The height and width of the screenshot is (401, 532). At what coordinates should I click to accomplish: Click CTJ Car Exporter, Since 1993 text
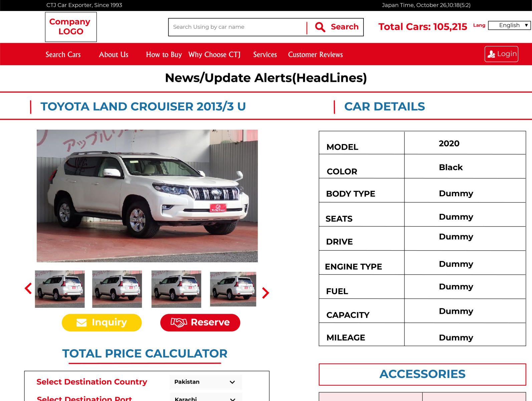point(84,5)
